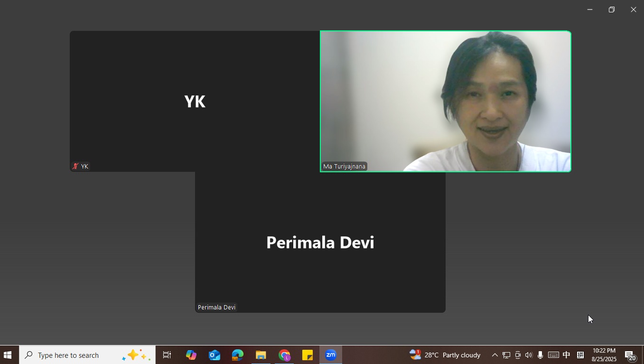Image resolution: width=644 pixels, height=364 pixels.
Task: Click the muted microphone icon beside YK
Action: coord(75,167)
